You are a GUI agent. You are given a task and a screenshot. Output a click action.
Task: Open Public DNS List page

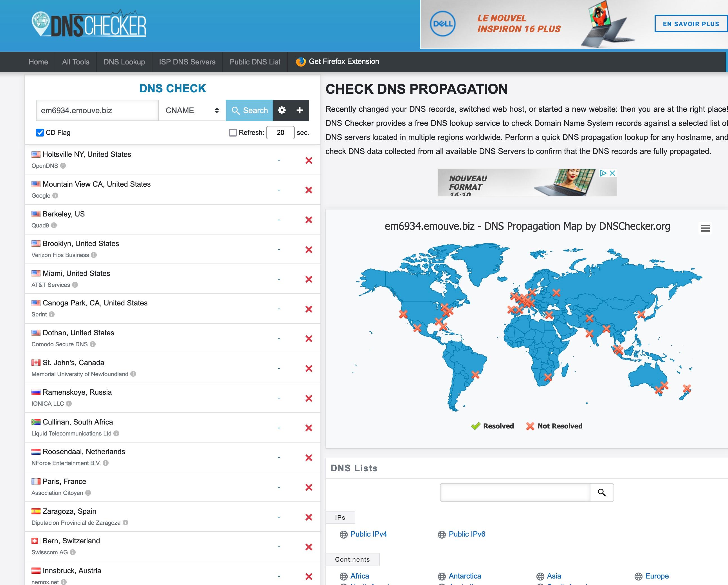(255, 62)
